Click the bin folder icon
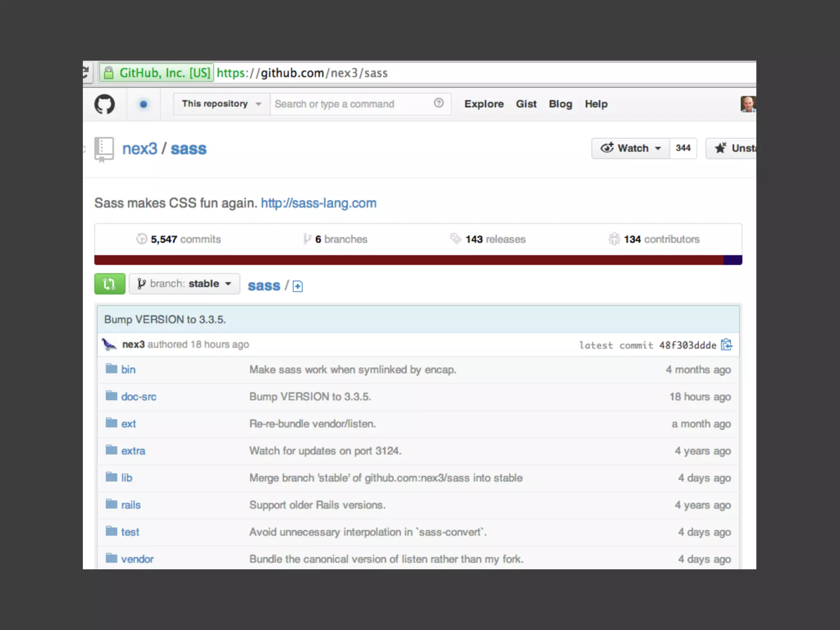Viewport: 840px width, 630px height. coord(111,368)
